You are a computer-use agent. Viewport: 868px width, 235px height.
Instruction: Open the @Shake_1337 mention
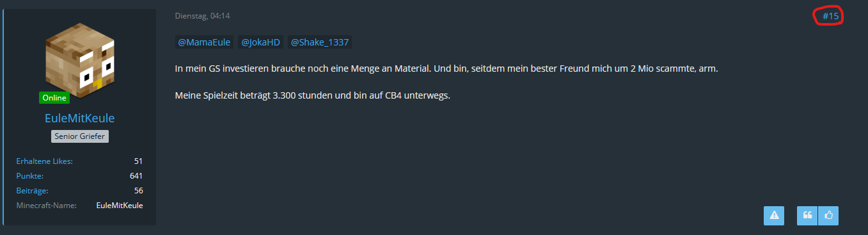pos(319,42)
